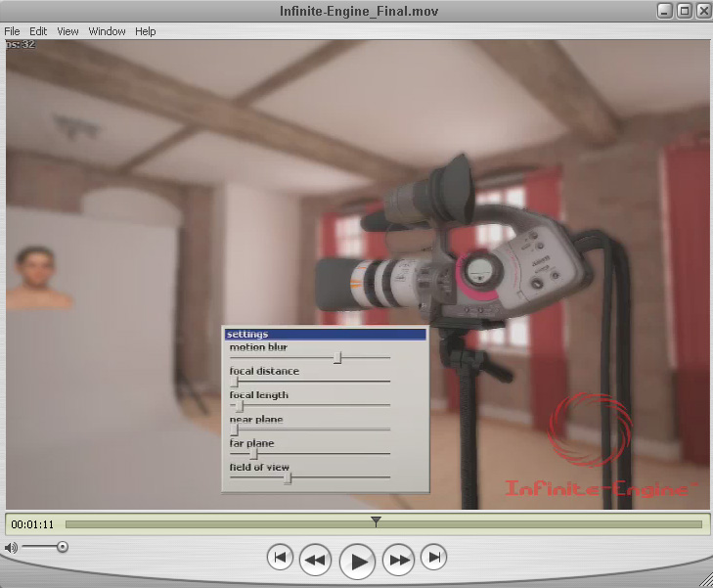
Task: Skip to the beginning of the movie
Action: click(x=280, y=559)
